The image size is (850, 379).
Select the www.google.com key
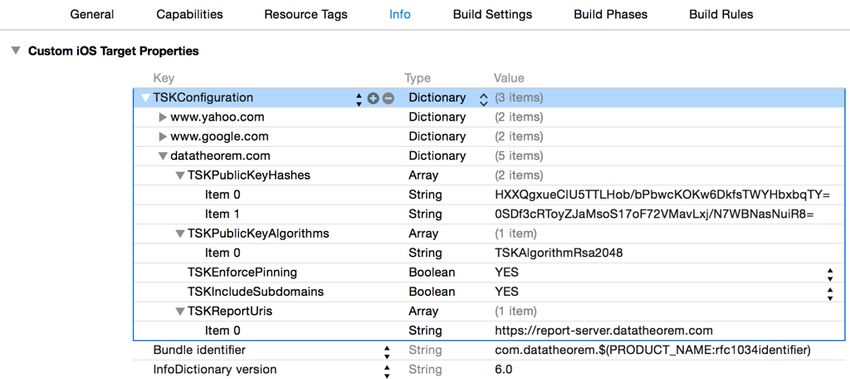click(220, 137)
